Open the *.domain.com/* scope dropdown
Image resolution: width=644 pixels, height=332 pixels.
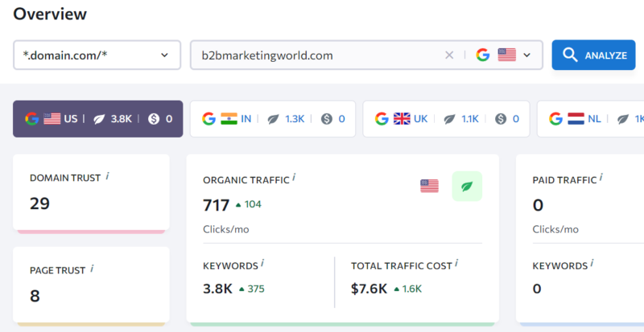[x=97, y=55]
